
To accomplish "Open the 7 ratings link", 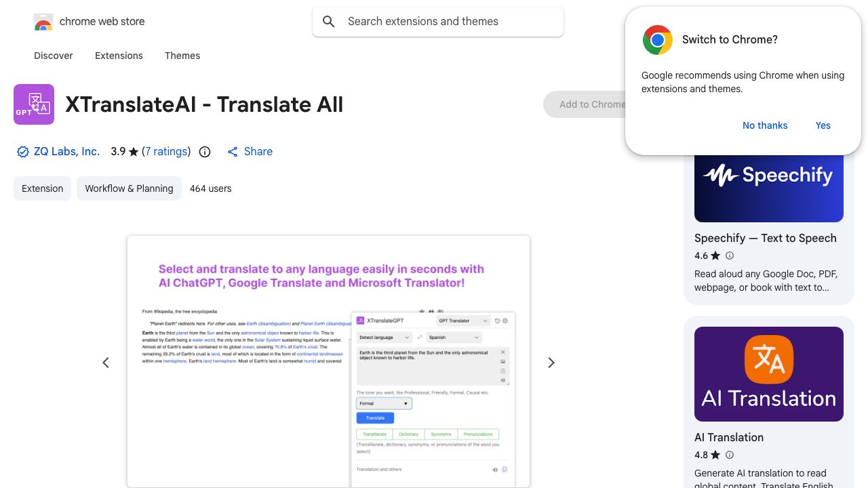I will (x=166, y=152).
